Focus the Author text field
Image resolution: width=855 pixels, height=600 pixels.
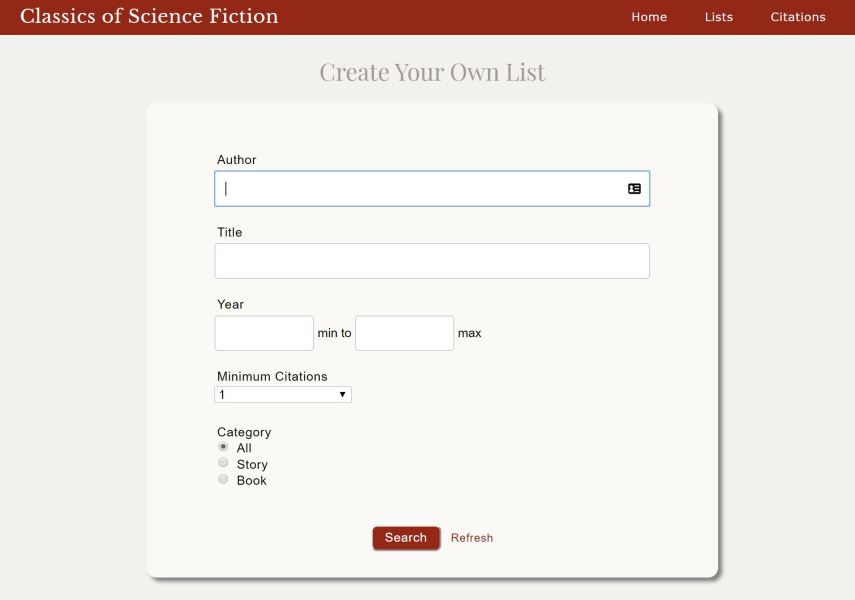(420, 188)
